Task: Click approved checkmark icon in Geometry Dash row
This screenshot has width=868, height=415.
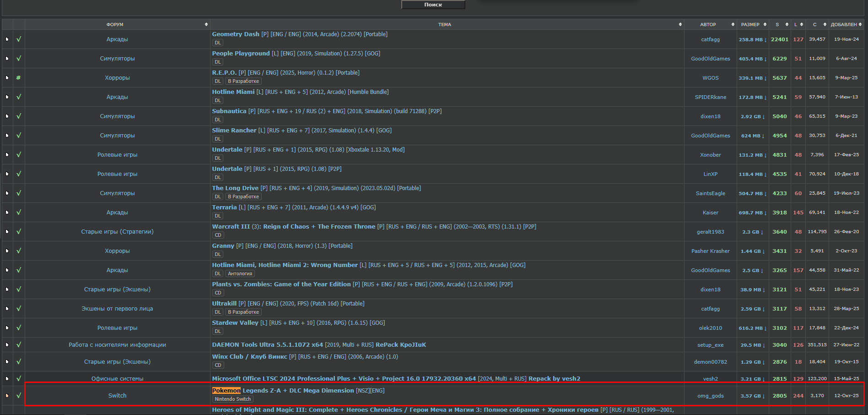Action: point(19,39)
